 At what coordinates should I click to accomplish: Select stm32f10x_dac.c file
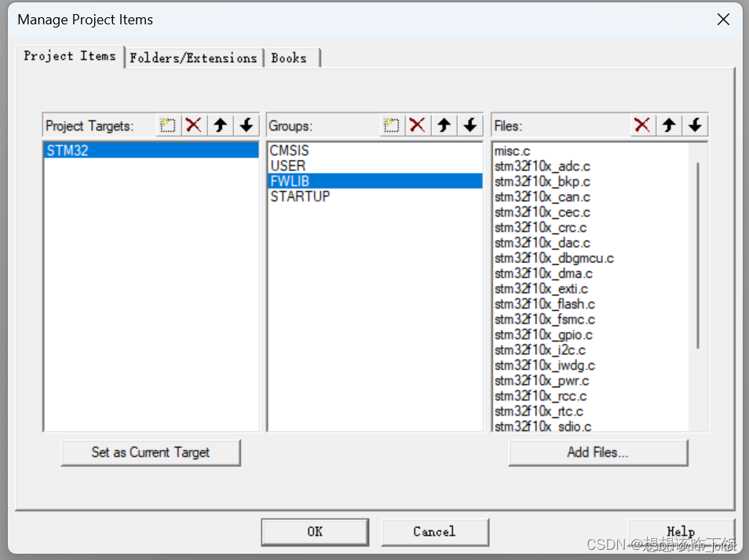click(x=591, y=243)
